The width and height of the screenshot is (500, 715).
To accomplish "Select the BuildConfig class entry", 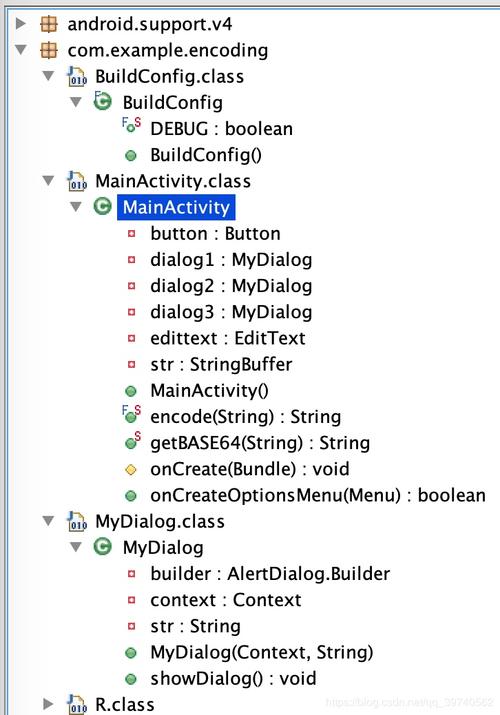I will click(x=173, y=103).
